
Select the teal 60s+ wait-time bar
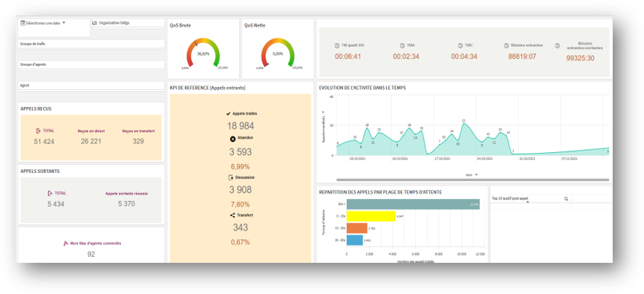(x=413, y=204)
